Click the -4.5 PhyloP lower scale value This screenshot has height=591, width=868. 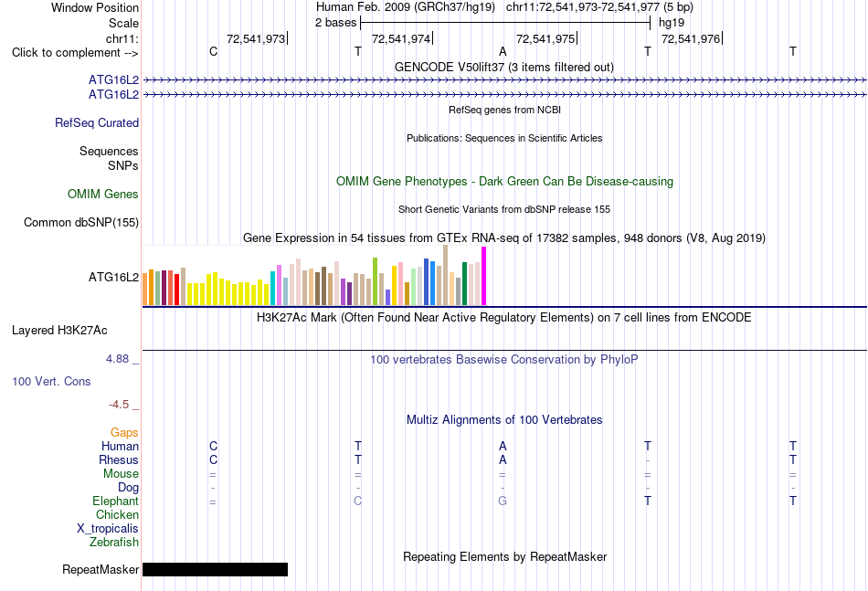tap(119, 405)
